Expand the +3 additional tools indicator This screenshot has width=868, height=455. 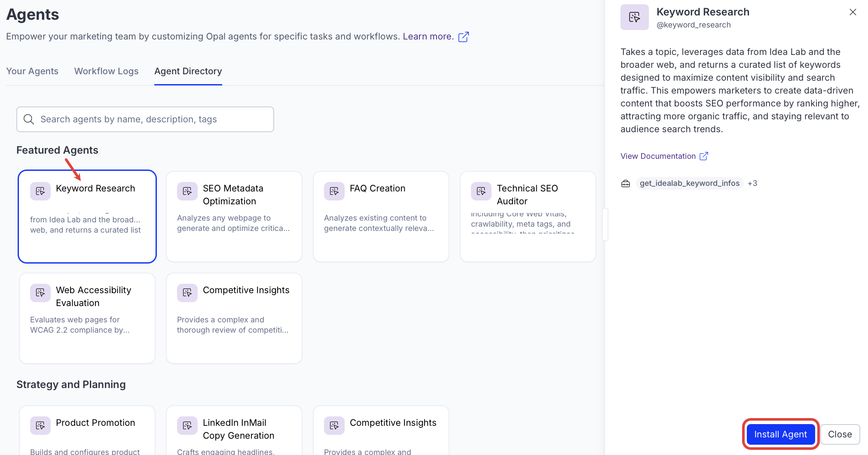752,183
